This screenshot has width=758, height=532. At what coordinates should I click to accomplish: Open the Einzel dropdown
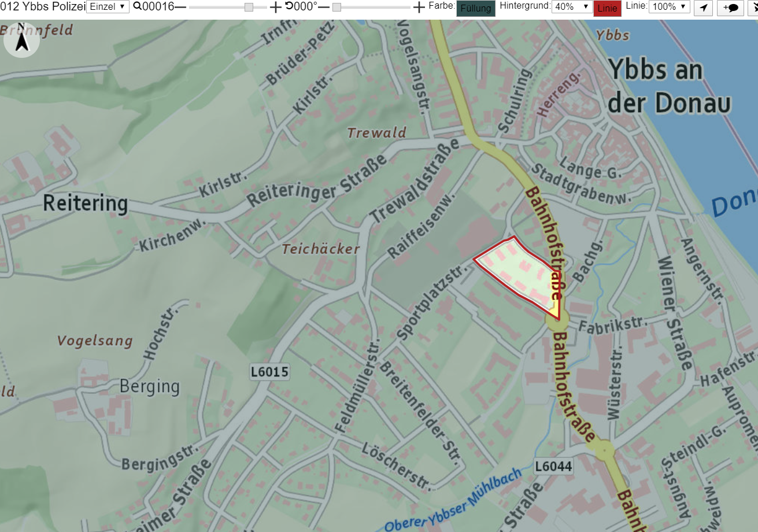[108, 7]
